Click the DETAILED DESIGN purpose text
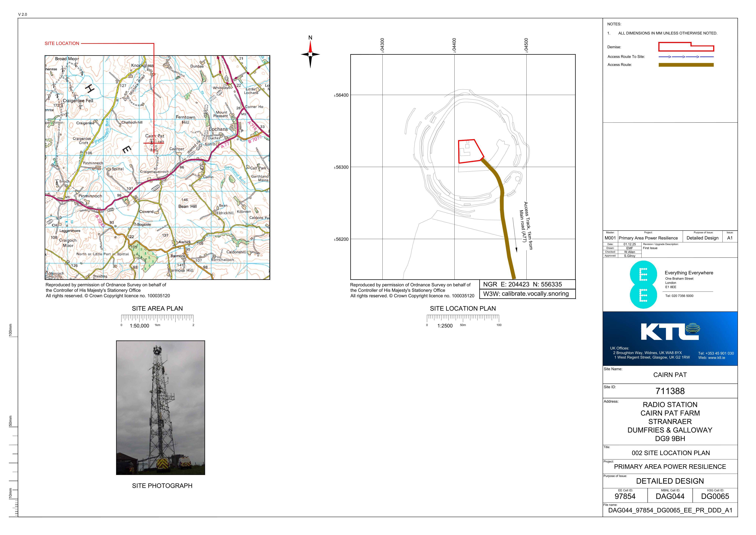Viewport: 756px width, 535px height. coord(670,481)
